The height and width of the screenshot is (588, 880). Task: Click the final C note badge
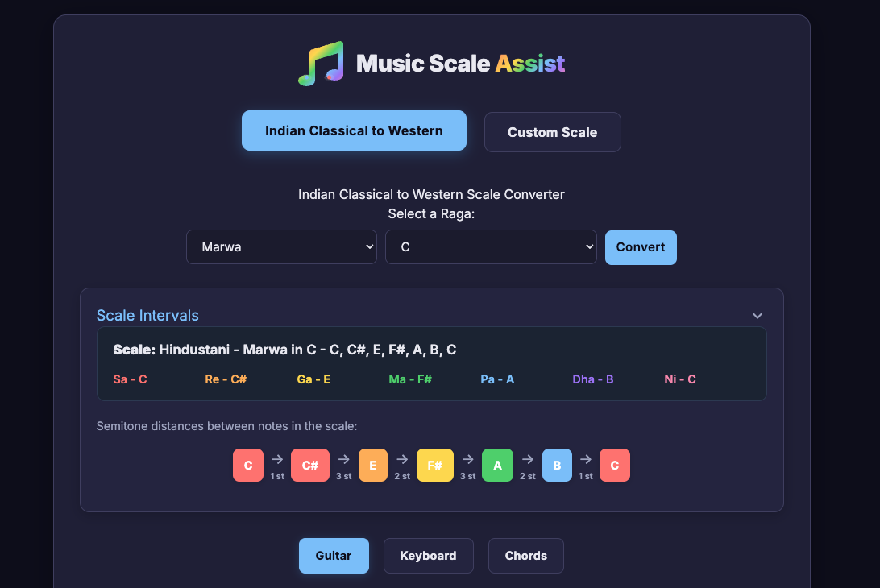pyautogui.click(x=614, y=465)
